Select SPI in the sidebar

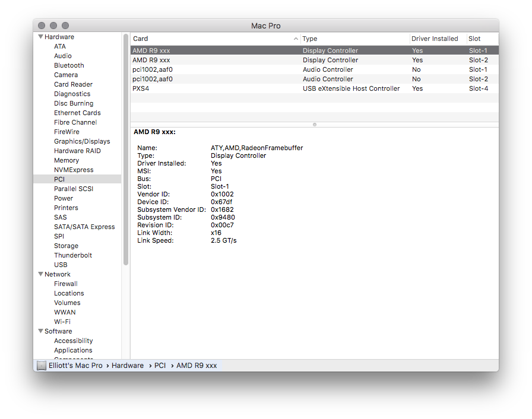[x=59, y=236]
